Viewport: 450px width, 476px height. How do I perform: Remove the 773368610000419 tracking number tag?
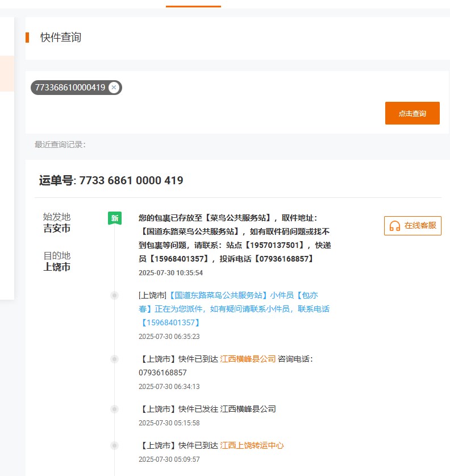(x=114, y=88)
